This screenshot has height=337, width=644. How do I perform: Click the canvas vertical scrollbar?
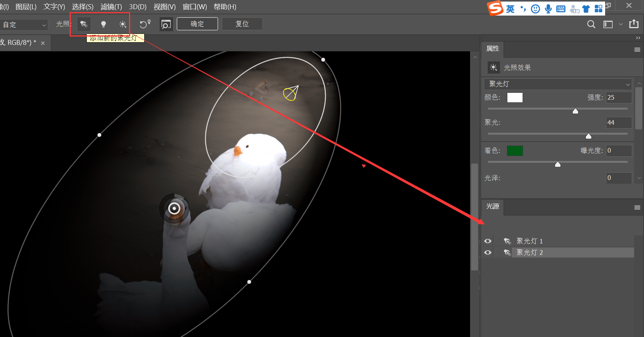(475, 217)
